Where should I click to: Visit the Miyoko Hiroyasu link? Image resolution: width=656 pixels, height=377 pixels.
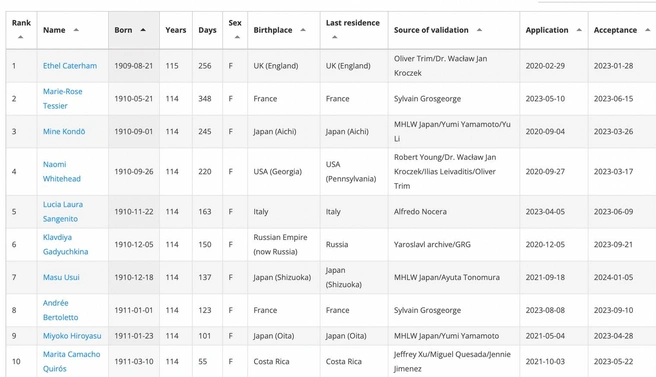tap(72, 336)
